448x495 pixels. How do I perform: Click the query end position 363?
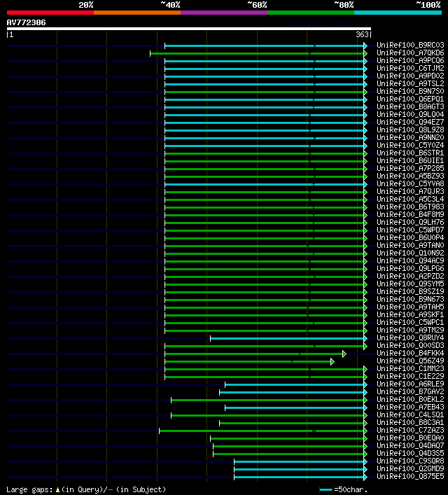pyautogui.click(x=362, y=34)
